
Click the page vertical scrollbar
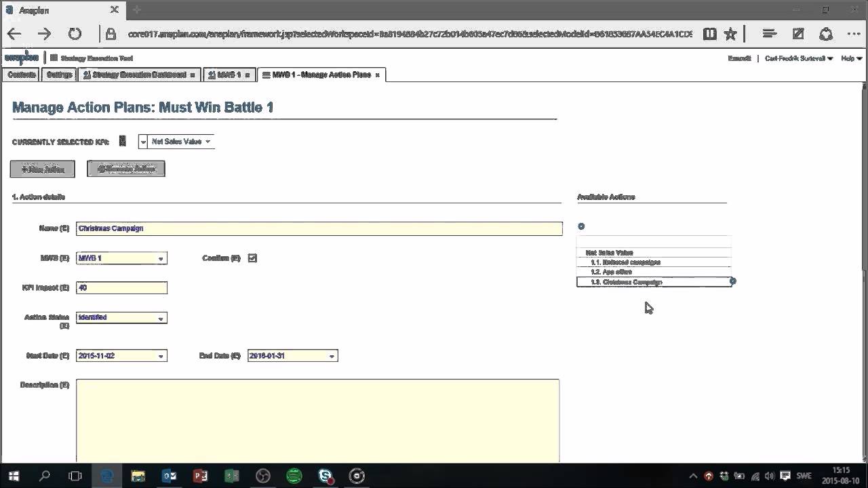[864, 271]
